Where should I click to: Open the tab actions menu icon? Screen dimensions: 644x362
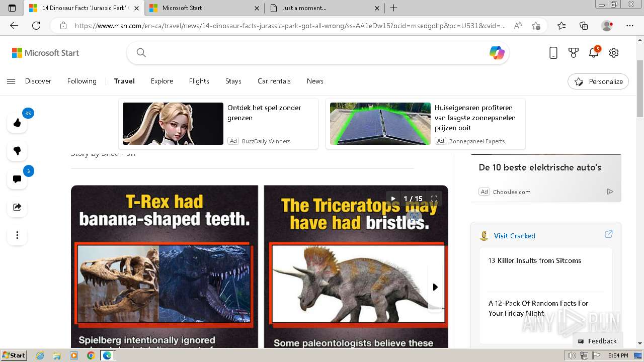click(x=12, y=8)
